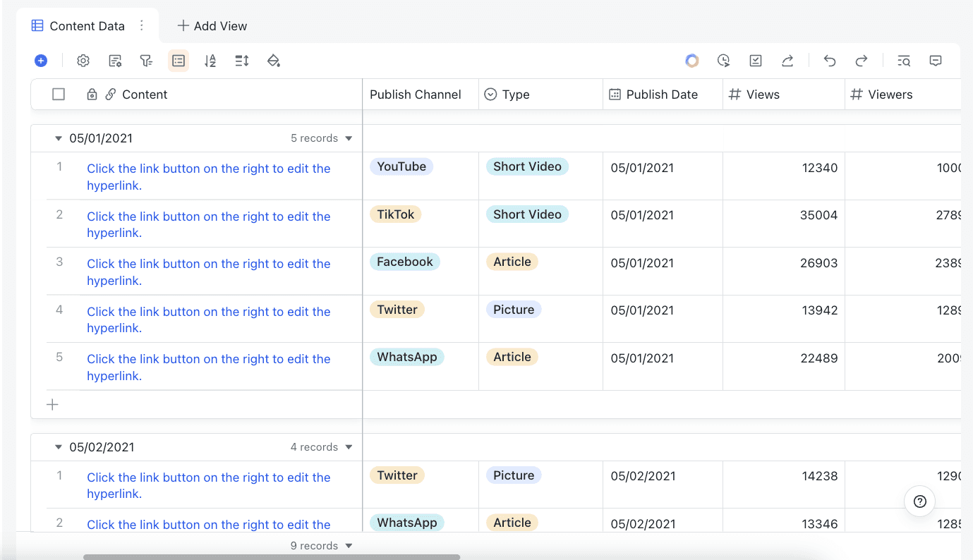Click the checkbox form icon in toolbar
This screenshot has width=973, height=560.
tap(756, 61)
